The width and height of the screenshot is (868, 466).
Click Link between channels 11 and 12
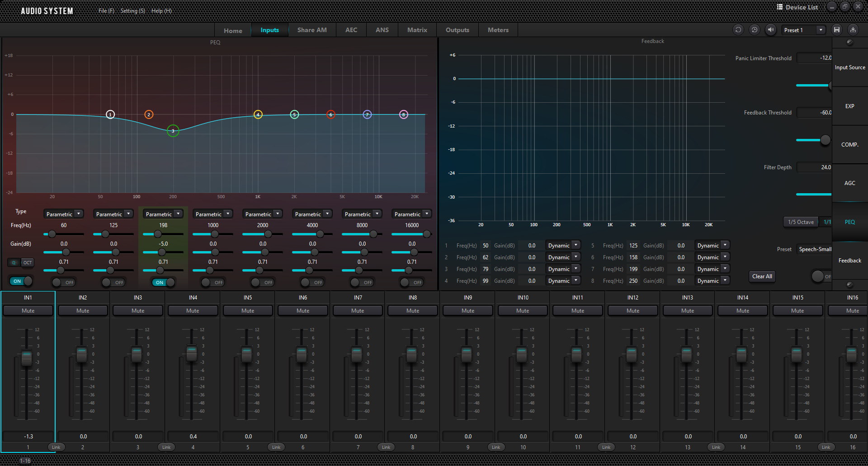coord(606,447)
